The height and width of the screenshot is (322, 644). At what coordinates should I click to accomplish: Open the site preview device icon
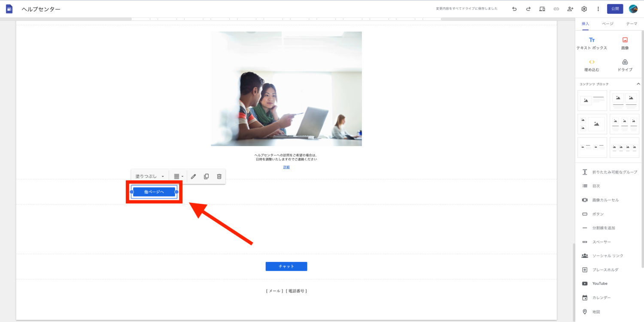tap(542, 9)
